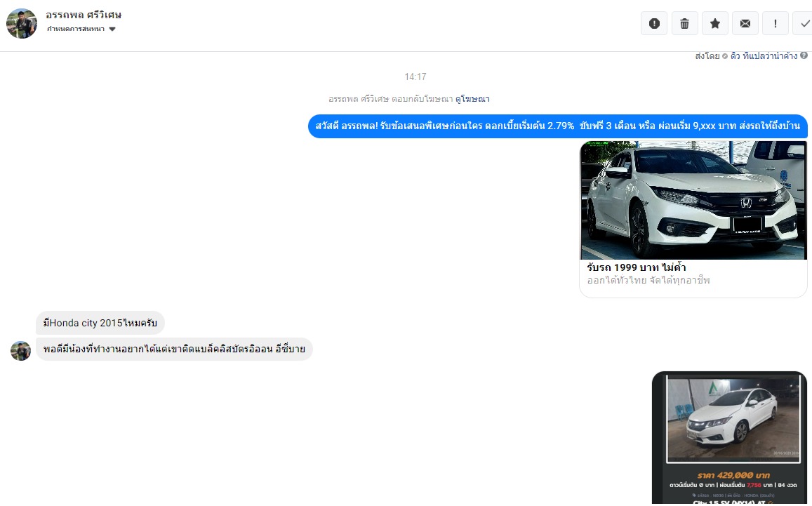Open the กำหนดการสนทนา dropdown menu
Viewport: 812px width, 506px height.
coord(81,29)
